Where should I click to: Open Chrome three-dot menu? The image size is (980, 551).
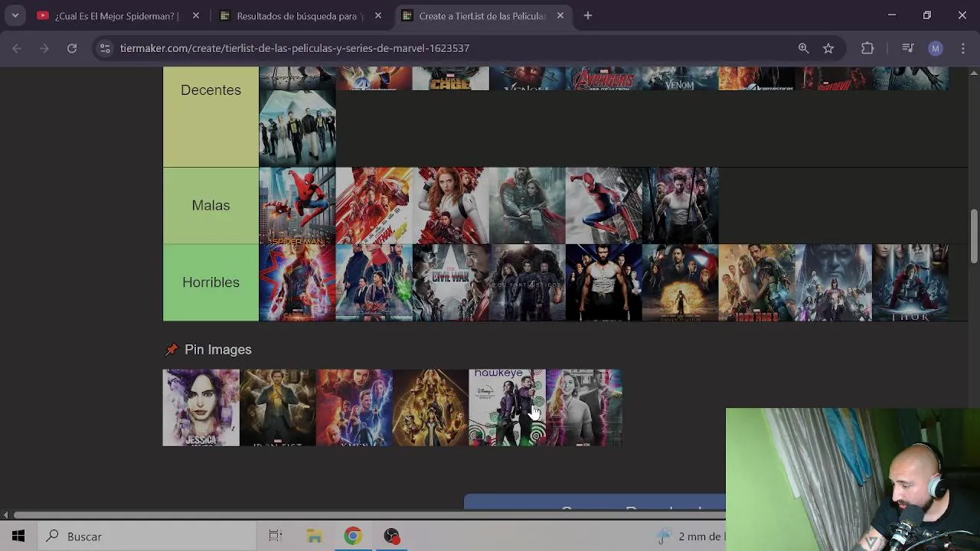coord(963,48)
